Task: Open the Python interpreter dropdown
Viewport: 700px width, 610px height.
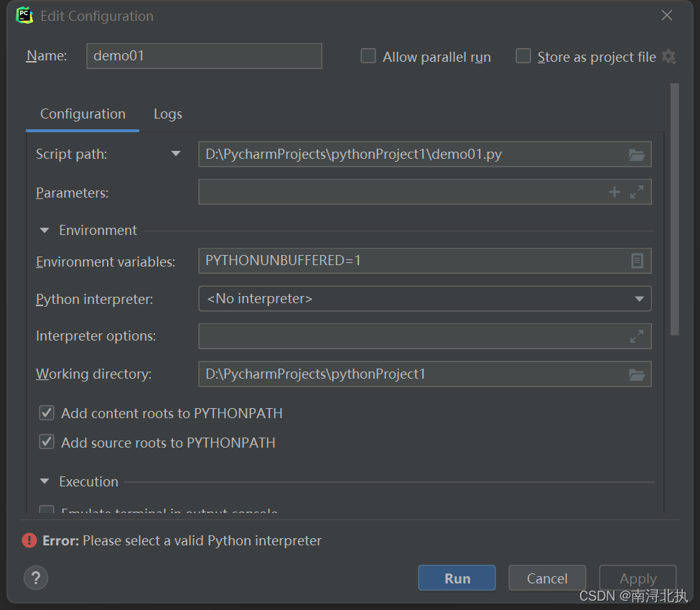Action: point(638,299)
